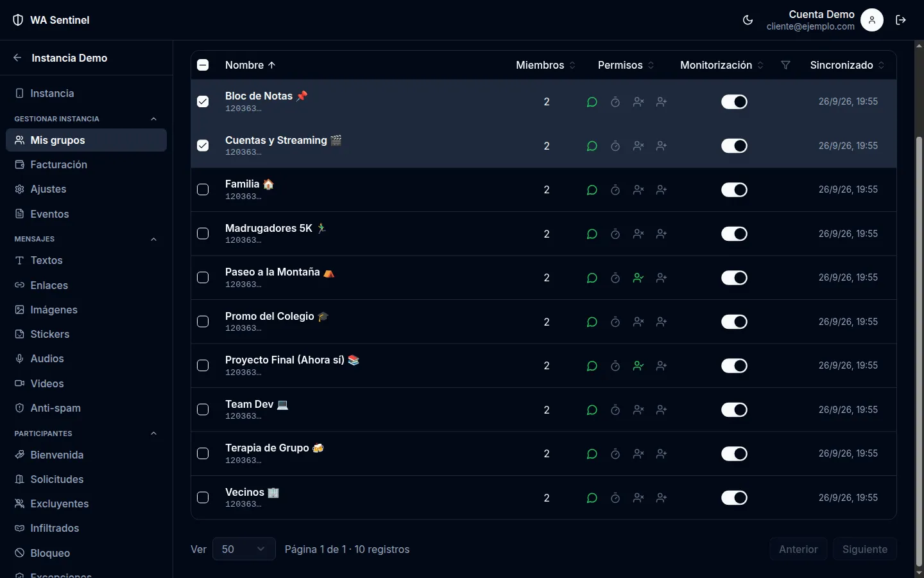This screenshot has width=924, height=578.
Task: Uncheck the Bloc de Notas row checkbox
Action: coord(203,101)
